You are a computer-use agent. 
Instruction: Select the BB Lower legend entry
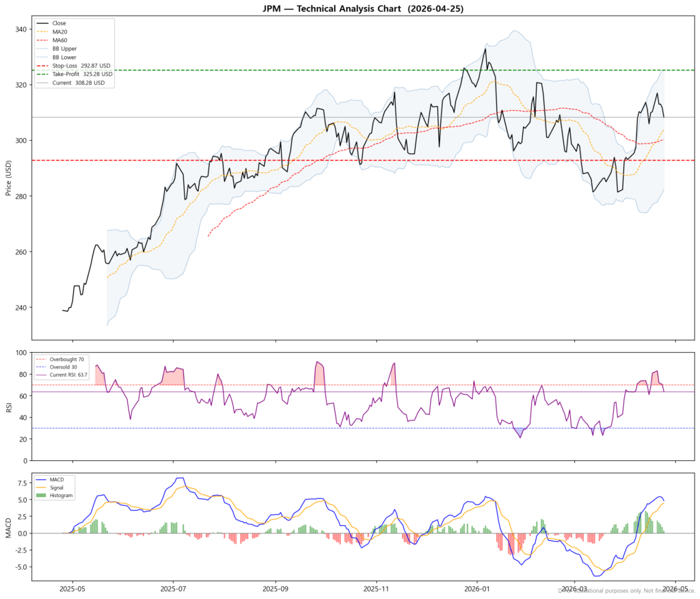[63, 57]
